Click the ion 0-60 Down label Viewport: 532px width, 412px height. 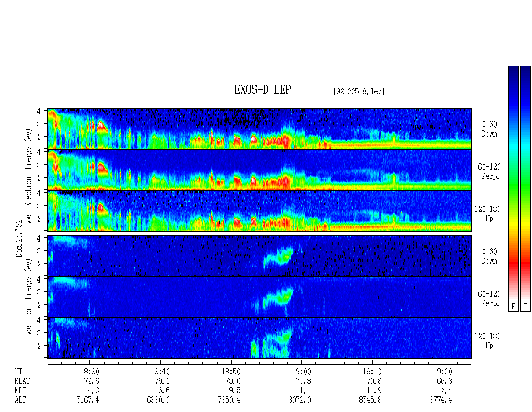[490, 256]
